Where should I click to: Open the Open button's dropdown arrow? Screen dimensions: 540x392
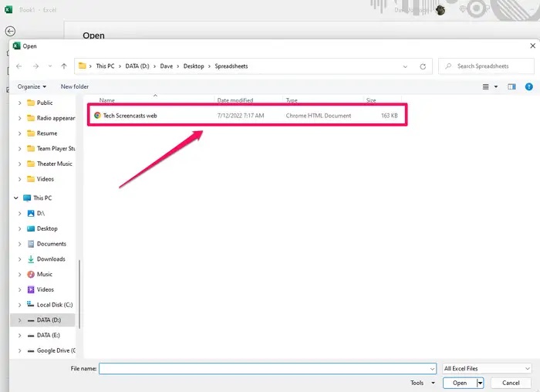[x=480, y=383]
